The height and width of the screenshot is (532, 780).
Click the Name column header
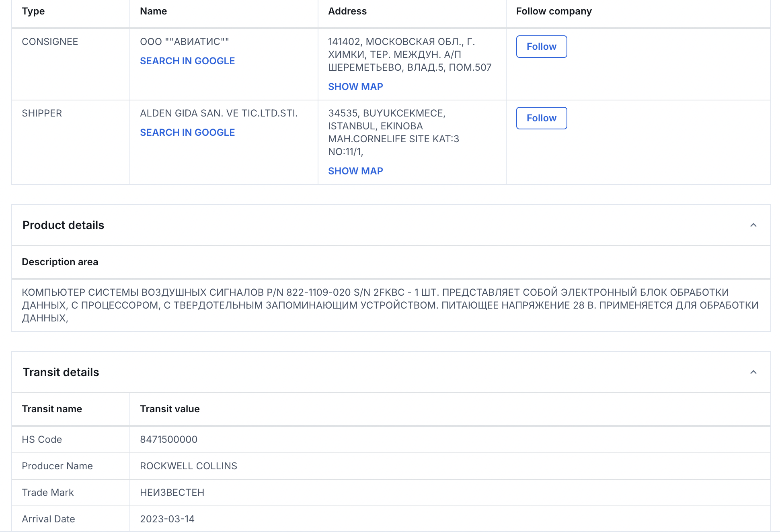tap(153, 11)
